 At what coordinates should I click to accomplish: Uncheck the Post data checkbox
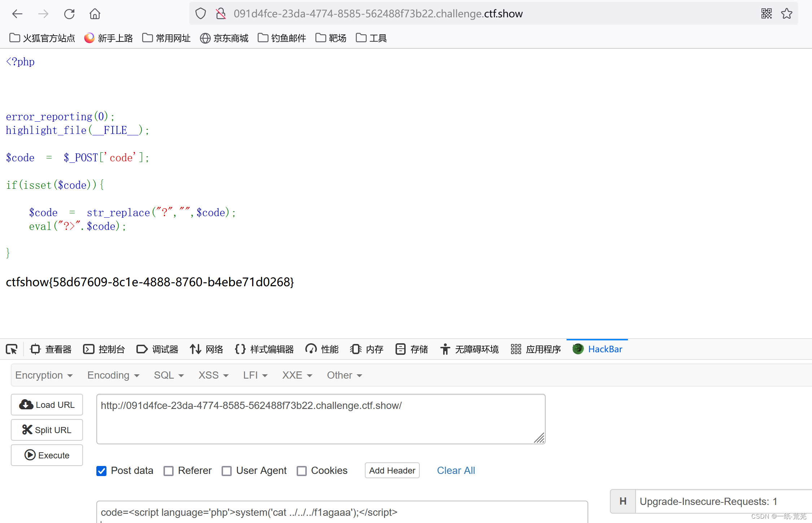click(x=101, y=471)
